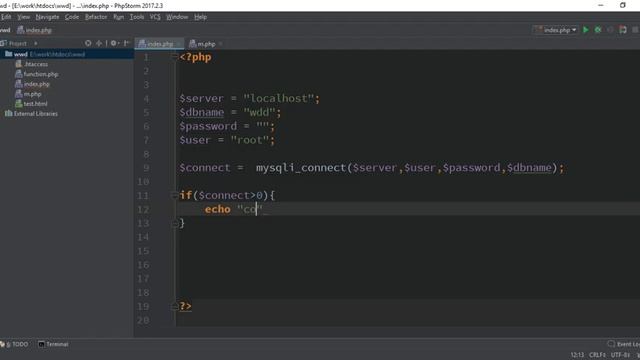Click CRLF line separator indicator
Screen dimensions: 640x360
point(598,355)
